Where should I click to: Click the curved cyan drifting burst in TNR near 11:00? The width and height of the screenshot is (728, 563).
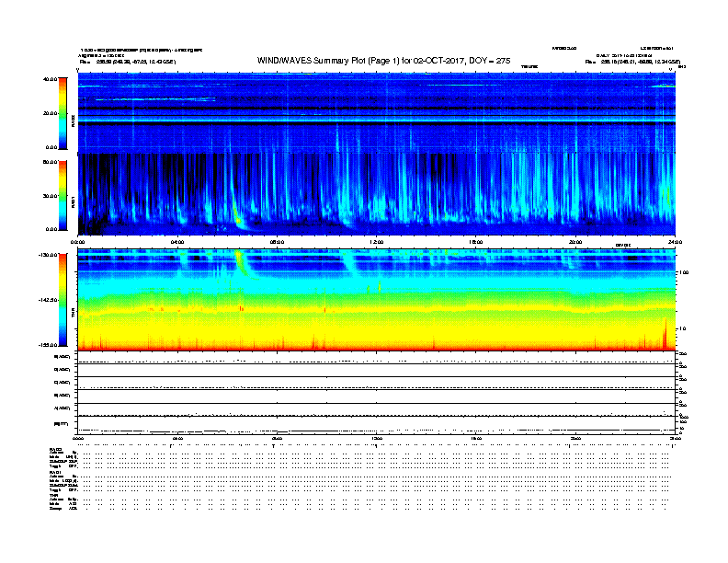point(349,265)
